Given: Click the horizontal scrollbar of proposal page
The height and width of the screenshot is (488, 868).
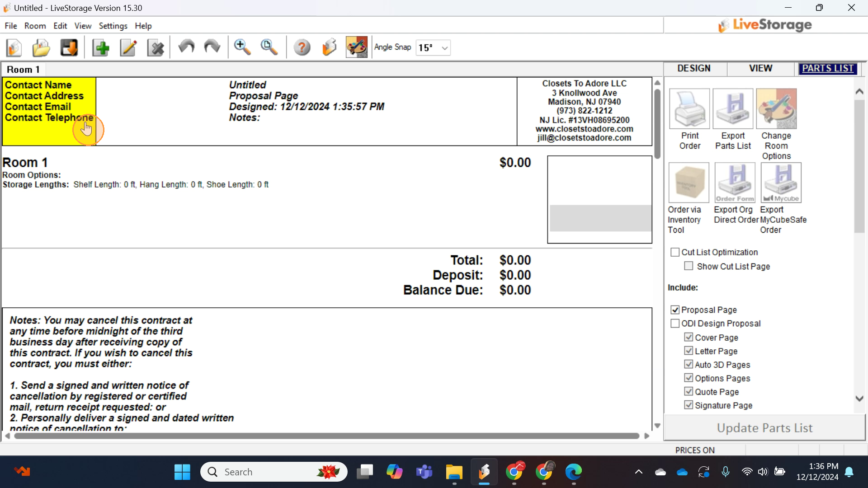Looking at the screenshot, I should click(x=326, y=436).
